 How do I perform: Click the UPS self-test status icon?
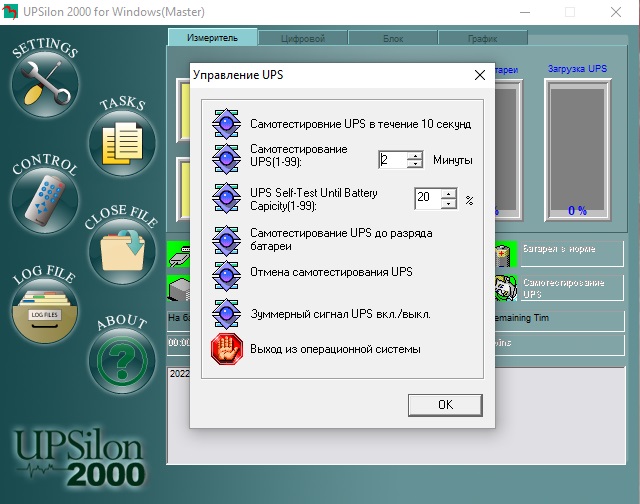505,288
